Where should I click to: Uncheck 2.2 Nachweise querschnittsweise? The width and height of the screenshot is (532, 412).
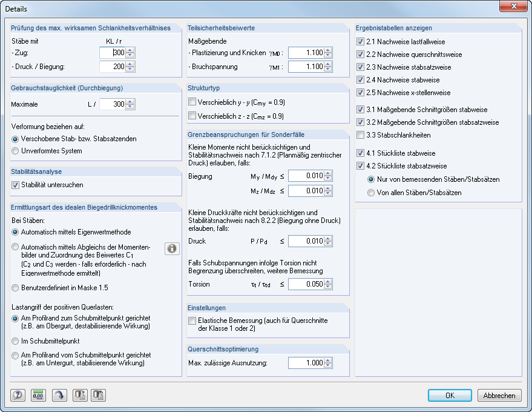point(360,55)
